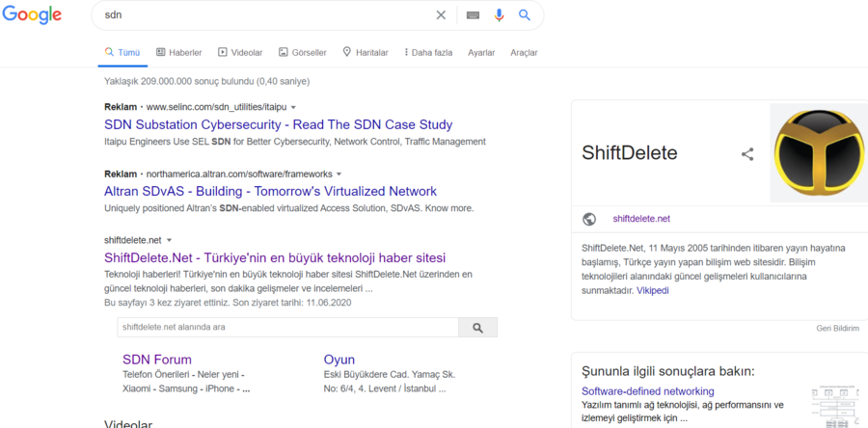Viewport: 868px width, 428px height.
Task: Expand dropdown arrow next to altran.com ad URL
Action: (x=339, y=174)
